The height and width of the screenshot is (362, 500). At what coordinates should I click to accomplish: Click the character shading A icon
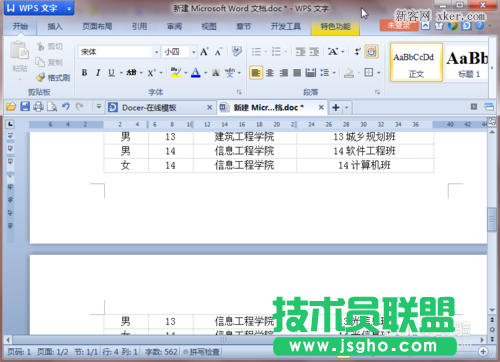216,72
